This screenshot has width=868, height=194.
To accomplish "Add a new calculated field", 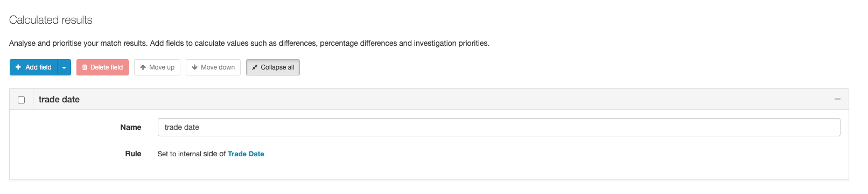I will point(33,67).
